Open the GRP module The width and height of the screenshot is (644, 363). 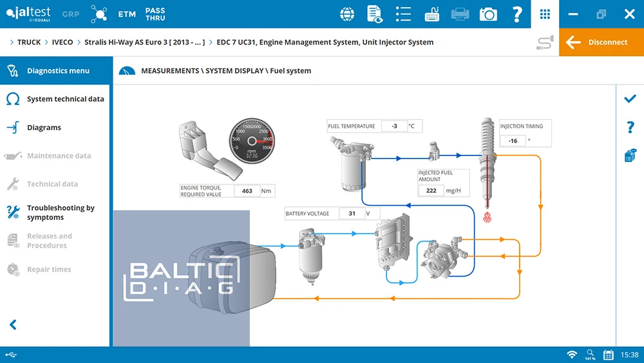tap(71, 14)
